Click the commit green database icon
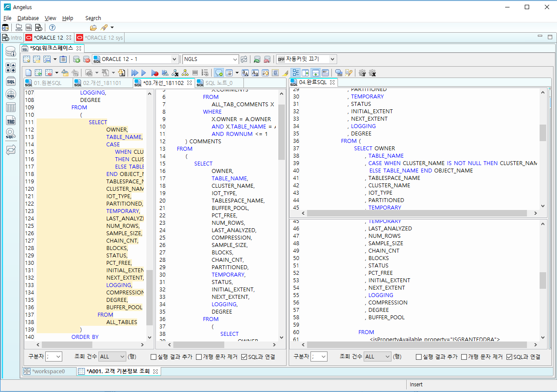The image size is (557, 392). pos(257,59)
